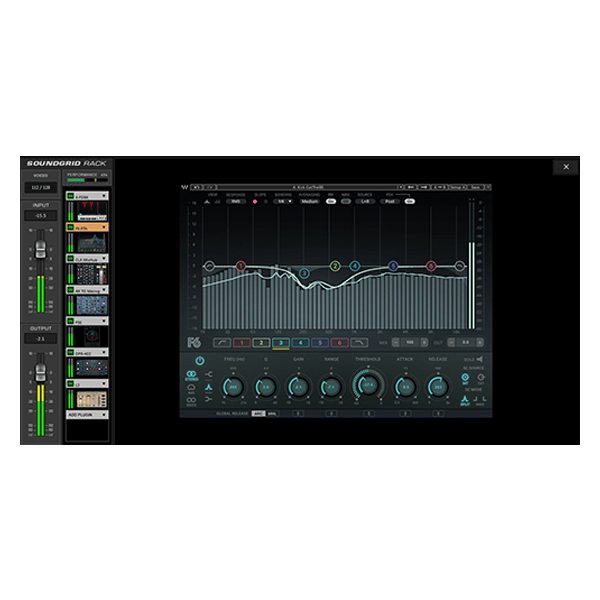
Task: Select the dark slope option
Action: (x=266, y=201)
